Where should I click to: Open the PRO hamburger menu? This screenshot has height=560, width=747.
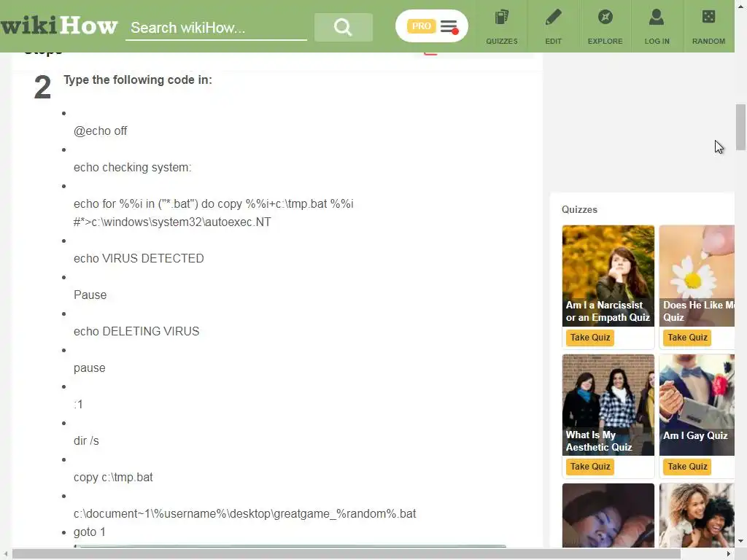pos(449,27)
